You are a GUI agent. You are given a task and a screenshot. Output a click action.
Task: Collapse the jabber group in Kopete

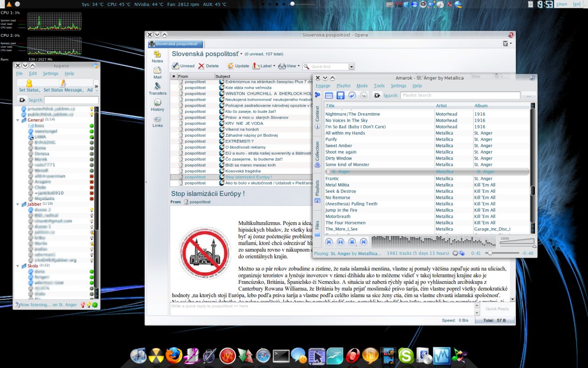click(18, 204)
